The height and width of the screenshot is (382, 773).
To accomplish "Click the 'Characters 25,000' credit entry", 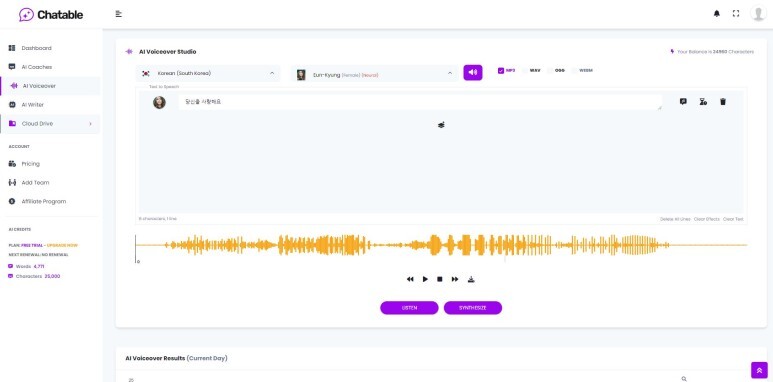I will (34, 277).
